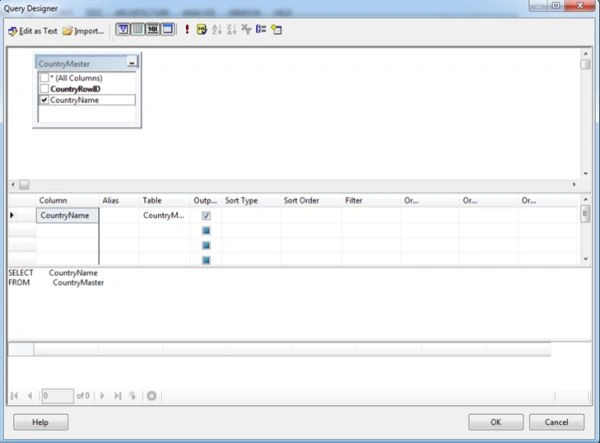This screenshot has width=600, height=443.
Task: Tick the Output checkbox in third grid row
Action: [206, 246]
